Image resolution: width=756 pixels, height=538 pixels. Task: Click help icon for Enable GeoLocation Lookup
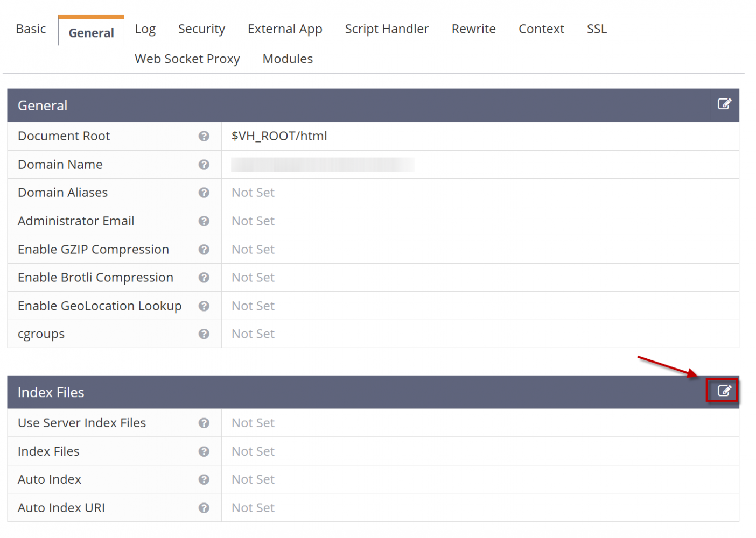204,306
